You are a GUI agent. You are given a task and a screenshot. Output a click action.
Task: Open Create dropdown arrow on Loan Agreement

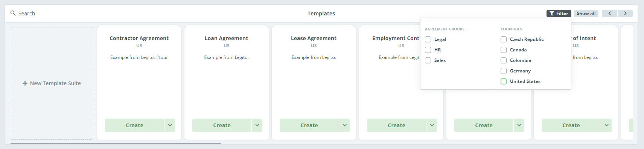click(257, 125)
